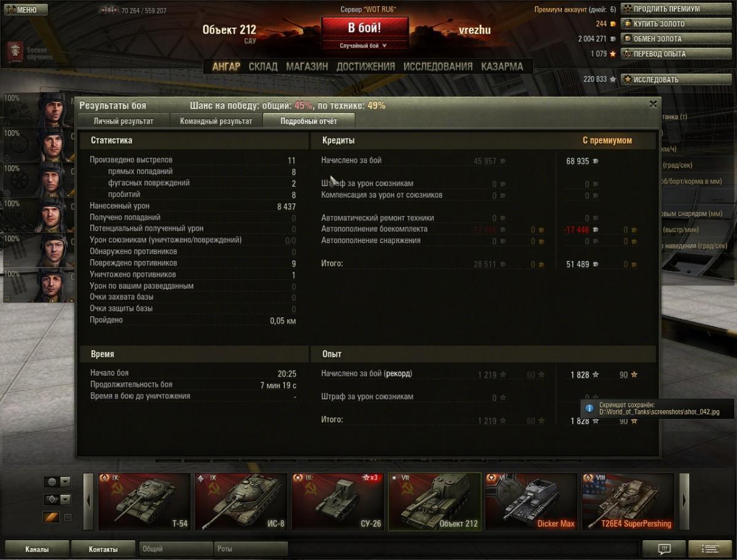The width and height of the screenshot is (737, 560).
Task: Close the Результаты боя window
Action: pyautogui.click(x=653, y=104)
